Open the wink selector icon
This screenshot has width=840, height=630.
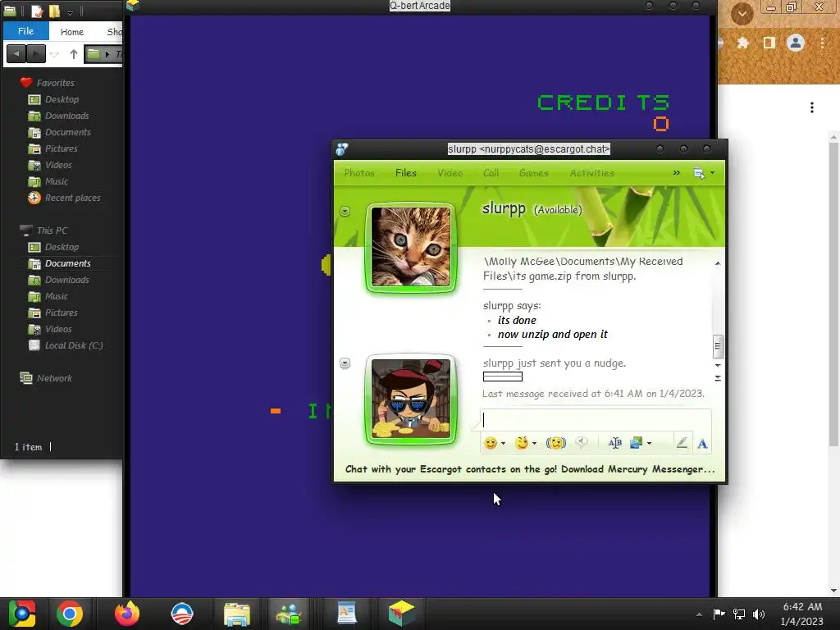point(521,443)
